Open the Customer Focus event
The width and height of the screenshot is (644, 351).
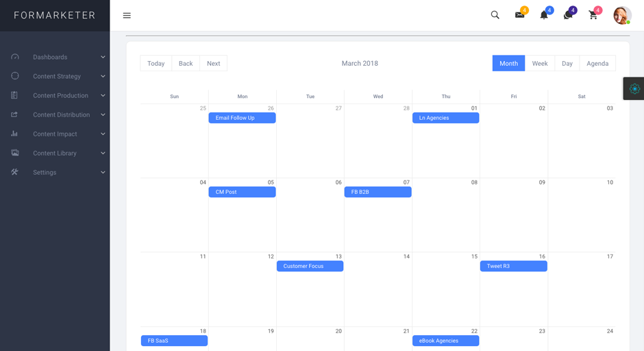[x=310, y=266]
